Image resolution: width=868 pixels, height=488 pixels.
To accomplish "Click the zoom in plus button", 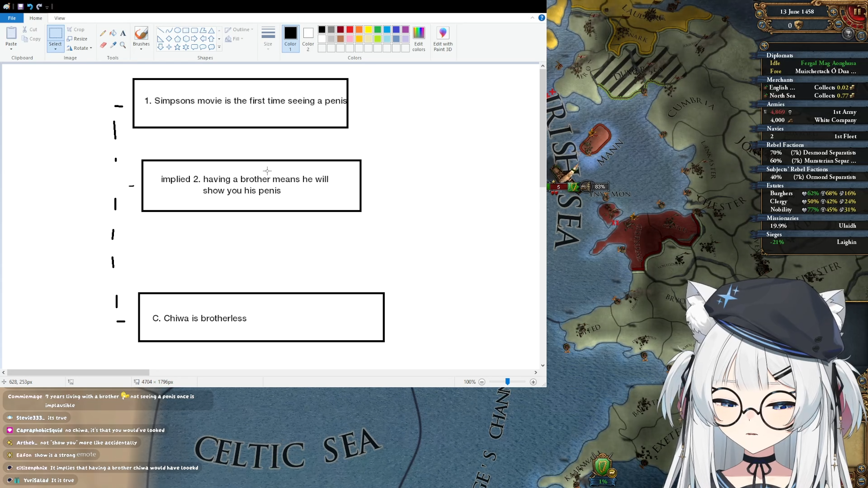I will [x=533, y=382].
